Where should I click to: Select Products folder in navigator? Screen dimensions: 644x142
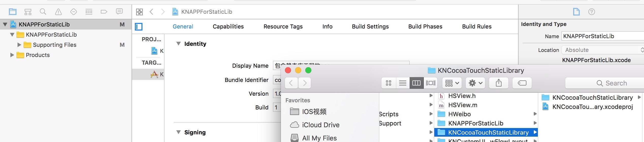(38, 55)
